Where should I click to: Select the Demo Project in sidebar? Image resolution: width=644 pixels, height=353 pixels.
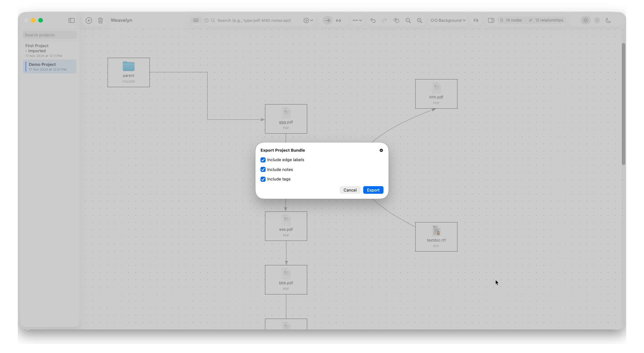pos(50,66)
